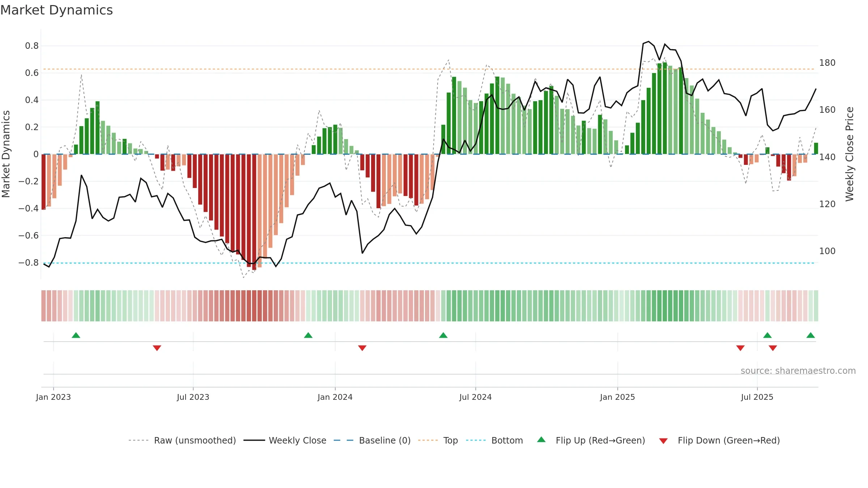Toggle the Weekly Close legend entry
Viewport: 868px width, 488px height.
click(285, 440)
